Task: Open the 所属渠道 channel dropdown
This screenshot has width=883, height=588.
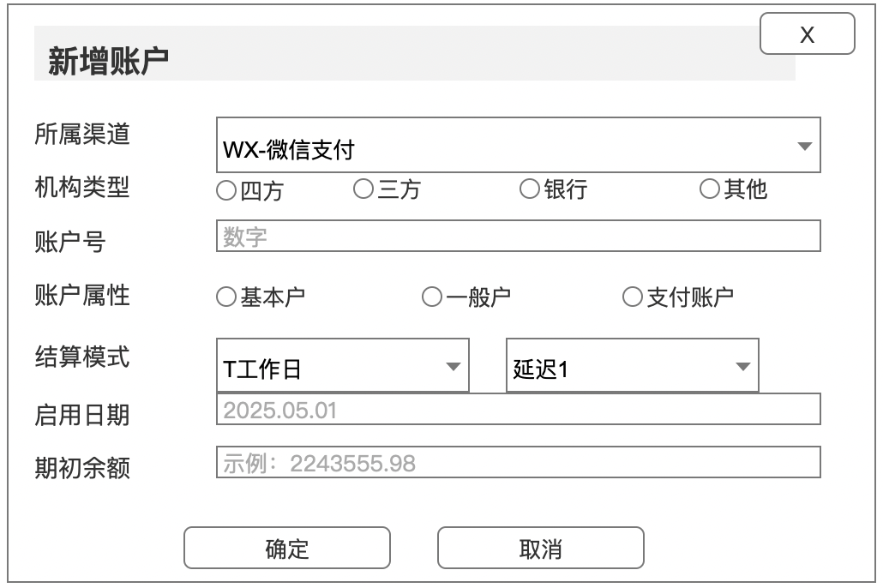Action: point(514,144)
